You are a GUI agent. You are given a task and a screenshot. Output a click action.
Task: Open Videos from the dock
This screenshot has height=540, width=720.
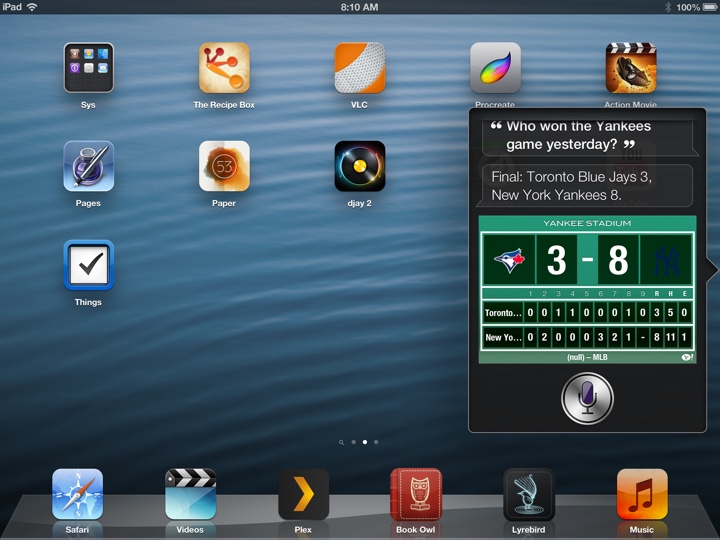[190, 494]
